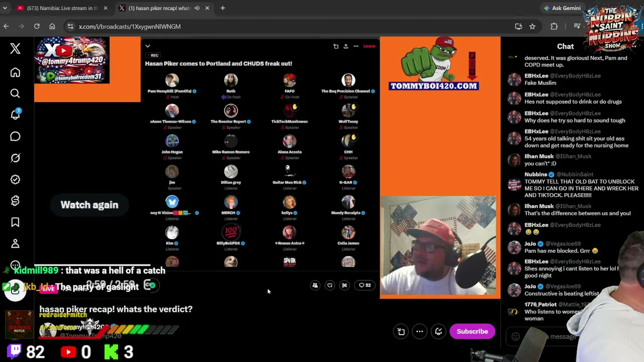644x362 pixels.
Task: Click the Space title about Hasan Piker
Action: pos(218,63)
